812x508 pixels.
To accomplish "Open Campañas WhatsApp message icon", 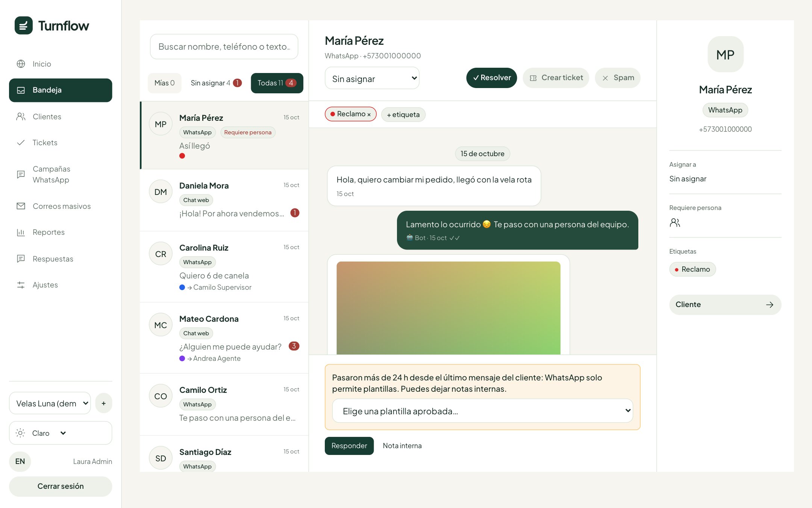I will point(21,174).
